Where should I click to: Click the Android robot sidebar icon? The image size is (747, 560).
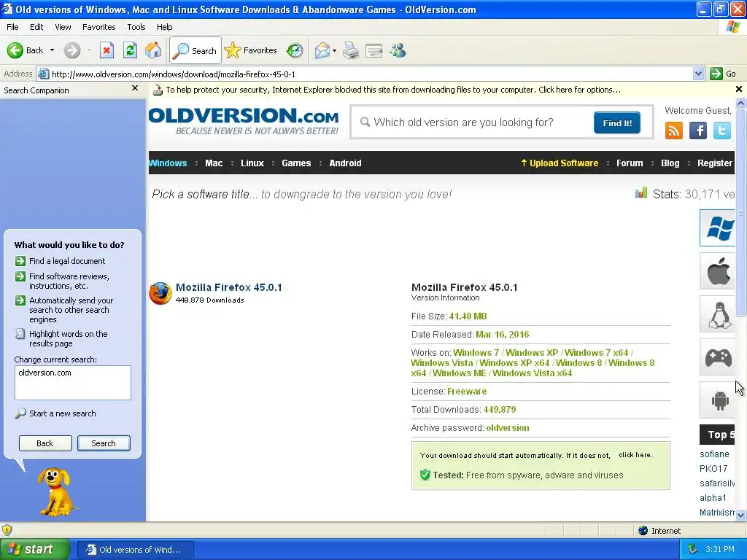718,400
